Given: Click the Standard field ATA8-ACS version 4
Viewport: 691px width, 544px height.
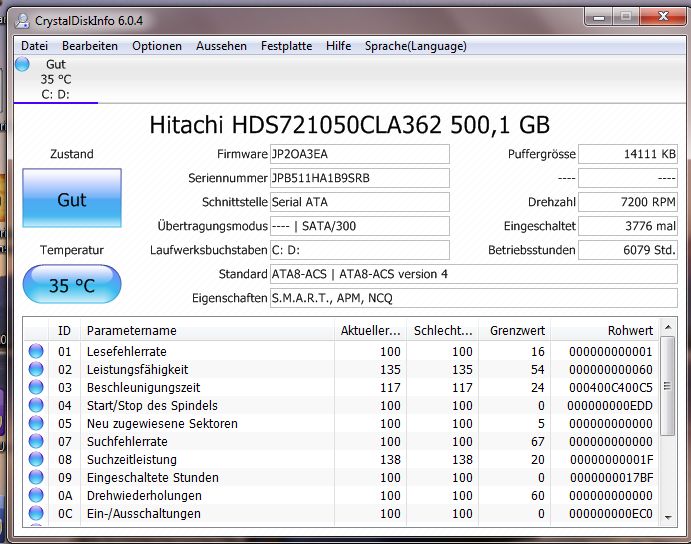Looking at the screenshot, I should (474, 274).
